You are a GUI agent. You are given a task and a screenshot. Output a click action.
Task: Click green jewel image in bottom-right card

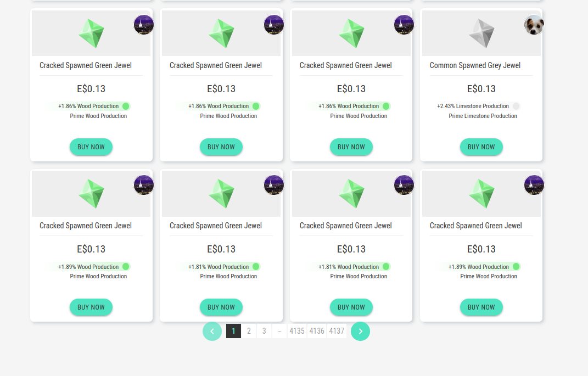point(481,193)
